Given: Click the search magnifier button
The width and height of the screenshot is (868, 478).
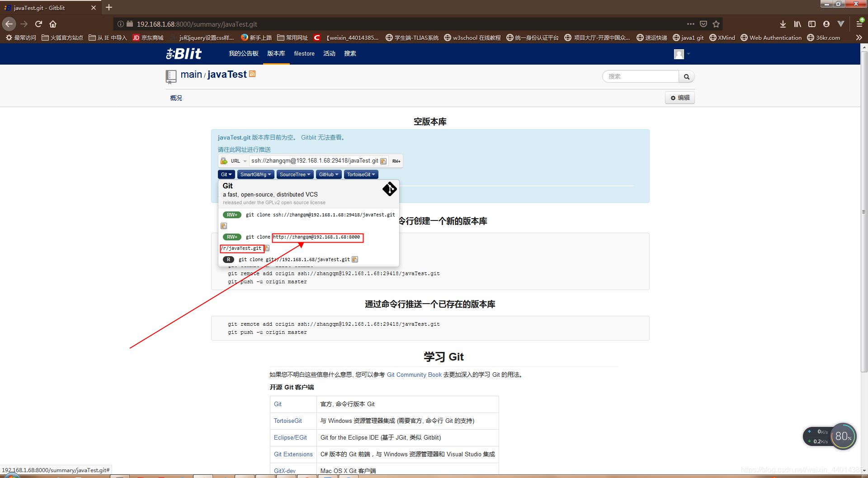Looking at the screenshot, I should click(686, 77).
